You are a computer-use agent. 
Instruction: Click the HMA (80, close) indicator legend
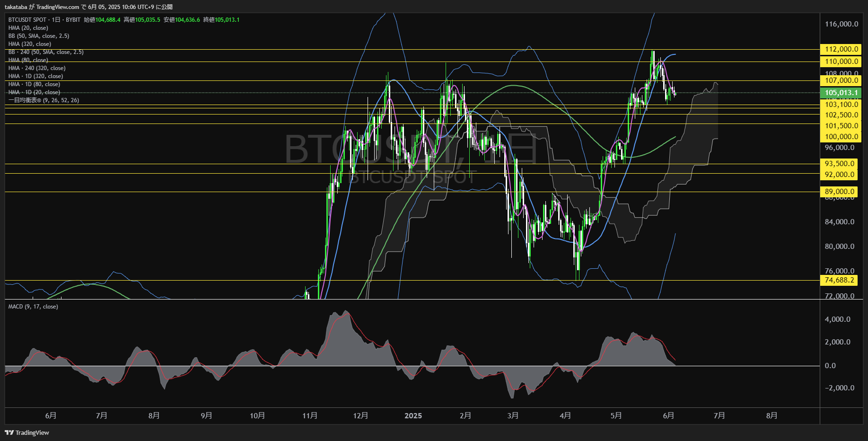[28, 60]
